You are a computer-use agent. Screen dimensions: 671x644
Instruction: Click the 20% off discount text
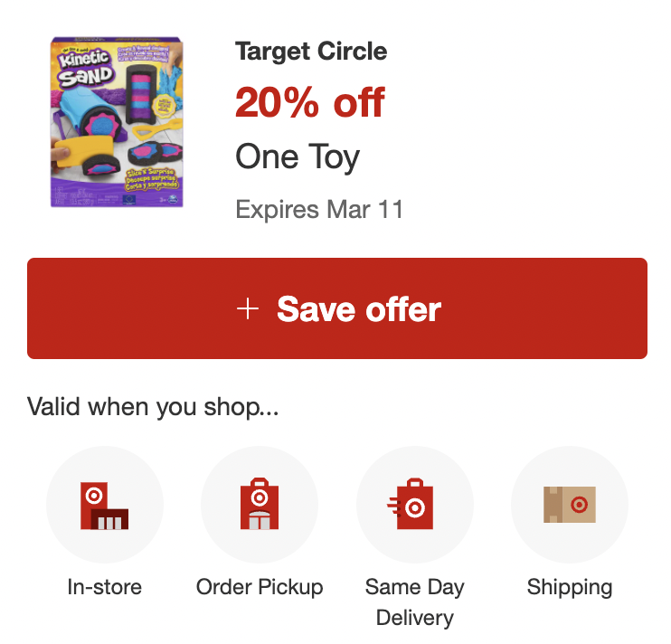click(310, 102)
